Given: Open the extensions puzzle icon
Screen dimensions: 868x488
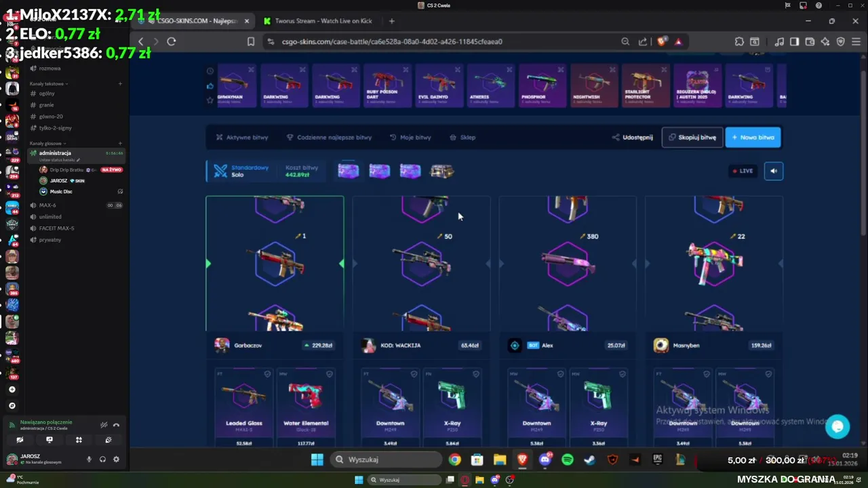Looking at the screenshot, I should pyautogui.click(x=739, y=41).
